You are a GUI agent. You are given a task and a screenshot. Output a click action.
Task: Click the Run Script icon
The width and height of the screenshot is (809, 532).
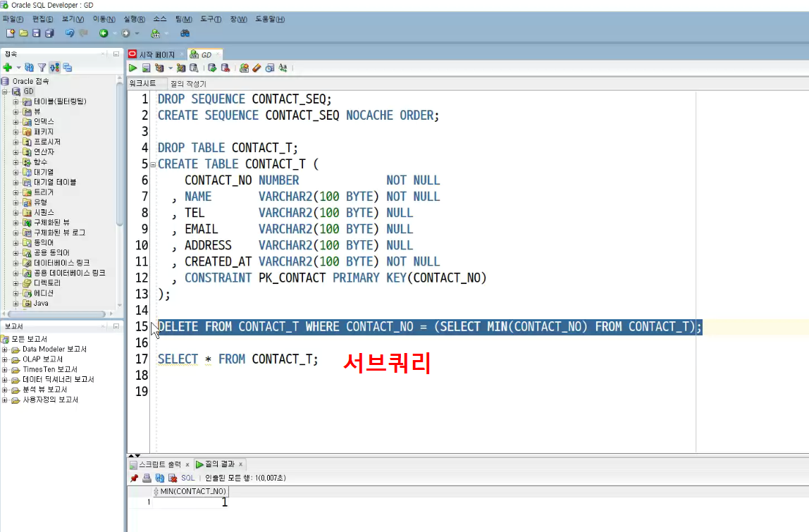pos(146,68)
